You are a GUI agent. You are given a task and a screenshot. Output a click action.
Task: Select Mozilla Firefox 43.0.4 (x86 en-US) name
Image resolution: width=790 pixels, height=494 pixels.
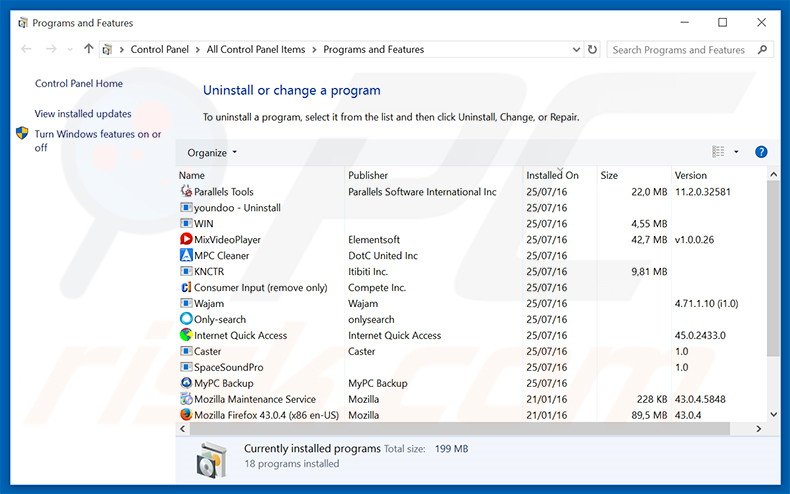[267, 415]
